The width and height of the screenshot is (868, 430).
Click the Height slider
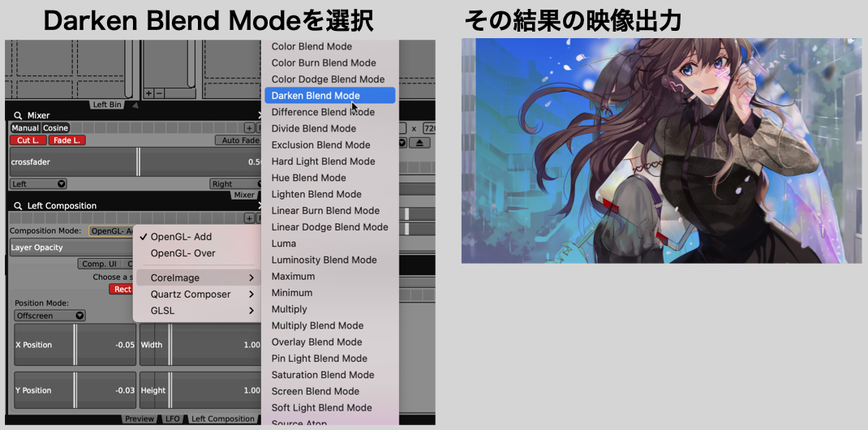pyautogui.click(x=200, y=390)
